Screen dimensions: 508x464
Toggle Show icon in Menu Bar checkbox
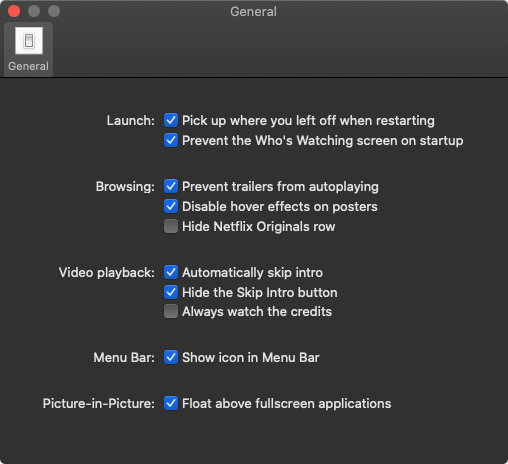(x=171, y=357)
